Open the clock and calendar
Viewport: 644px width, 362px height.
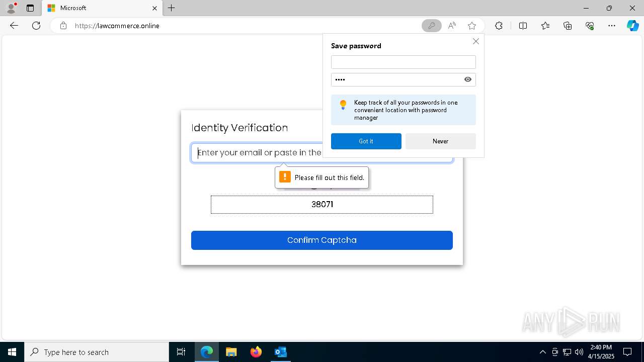pos(601,352)
